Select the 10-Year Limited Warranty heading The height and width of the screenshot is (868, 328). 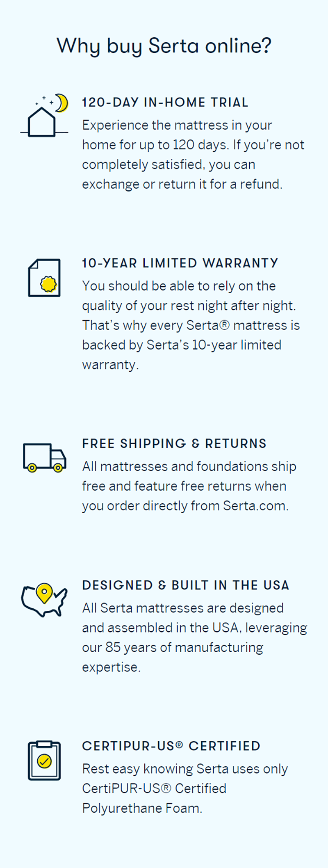(x=180, y=263)
